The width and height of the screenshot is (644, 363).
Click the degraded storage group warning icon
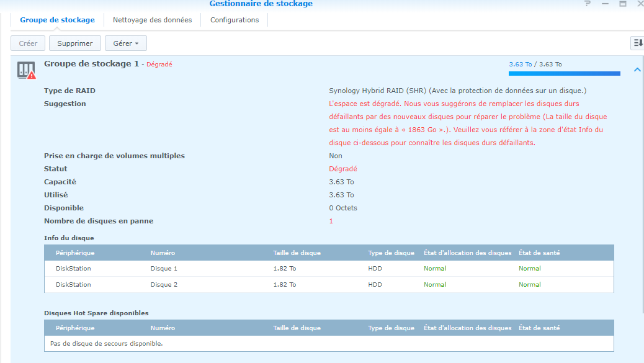tap(26, 70)
